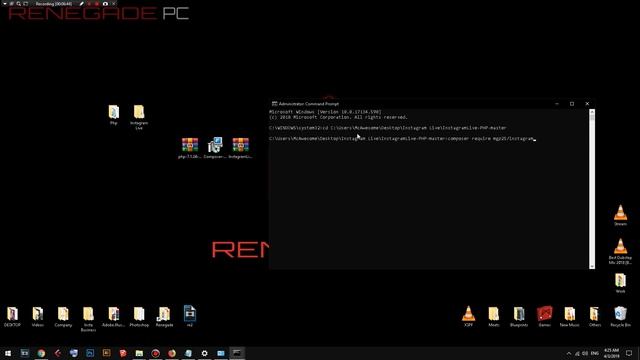
Task: Open the DESKTOP folder icon
Action: click(x=12, y=317)
